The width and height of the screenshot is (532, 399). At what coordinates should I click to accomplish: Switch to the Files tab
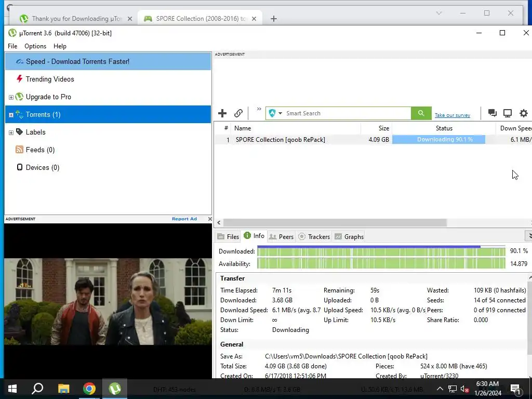pos(229,236)
